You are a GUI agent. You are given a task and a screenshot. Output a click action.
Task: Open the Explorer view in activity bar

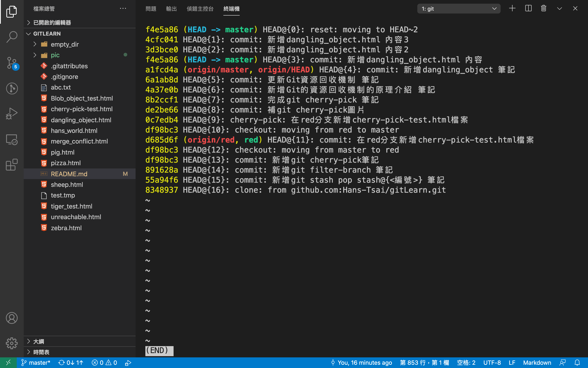tap(12, 12)
